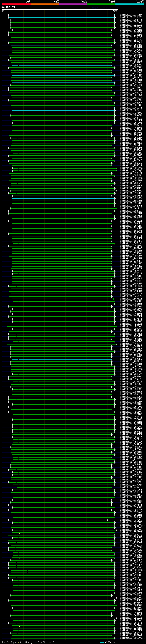Open hit UniRef100_Q93XW1
Screen dimensions: 146x644
[131, 55]
